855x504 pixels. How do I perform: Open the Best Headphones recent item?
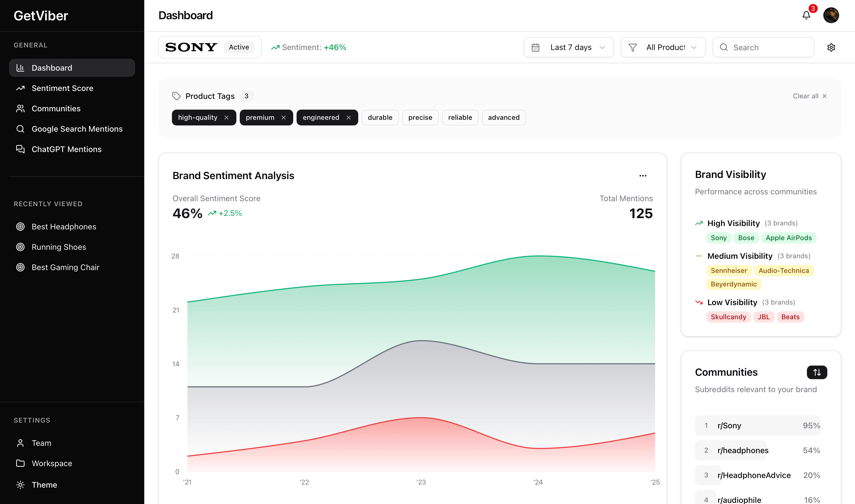[x=64, y=227]
